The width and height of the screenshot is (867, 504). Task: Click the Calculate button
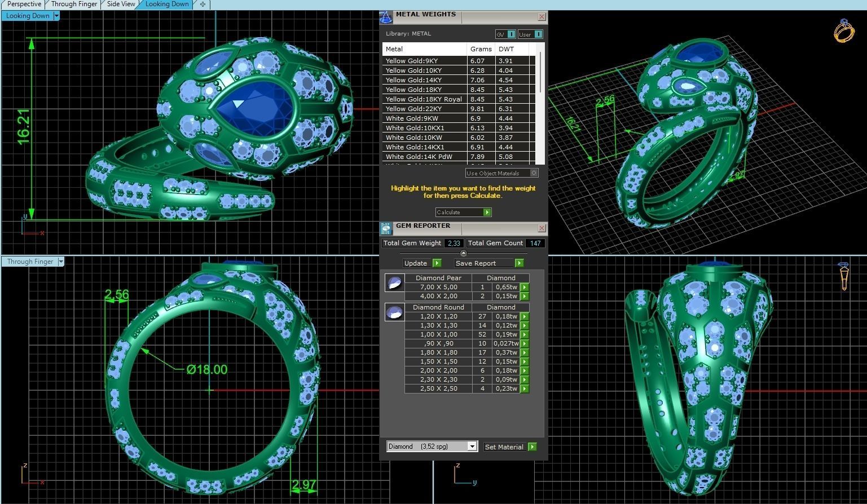pos(463,212)
